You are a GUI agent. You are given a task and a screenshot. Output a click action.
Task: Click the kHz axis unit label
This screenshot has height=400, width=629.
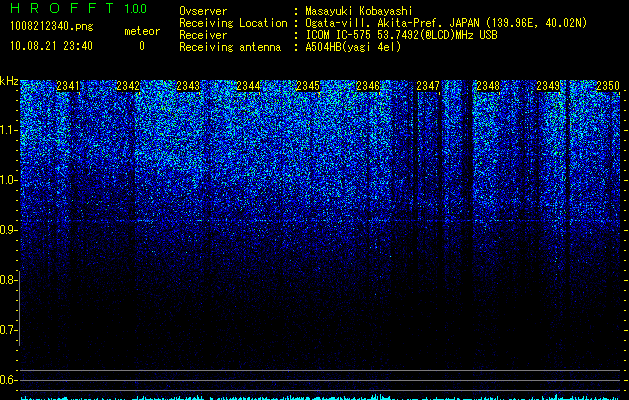(x=9, y=81)
